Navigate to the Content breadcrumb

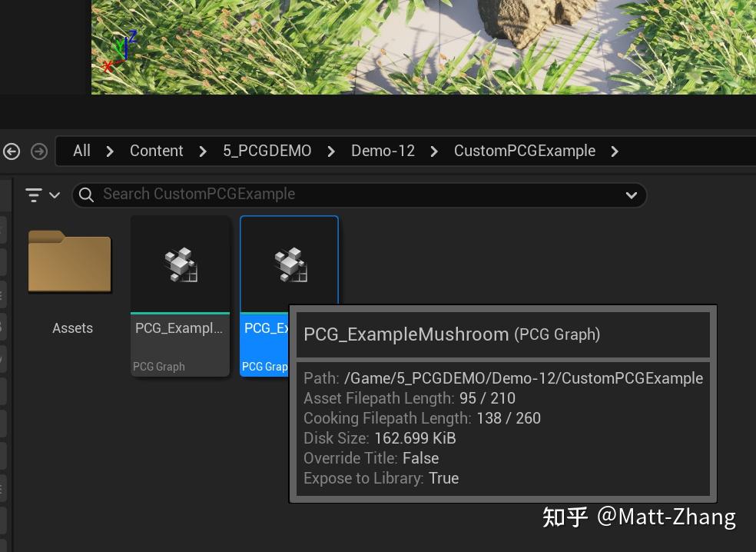pyautogui.click(x=156, y=151)
